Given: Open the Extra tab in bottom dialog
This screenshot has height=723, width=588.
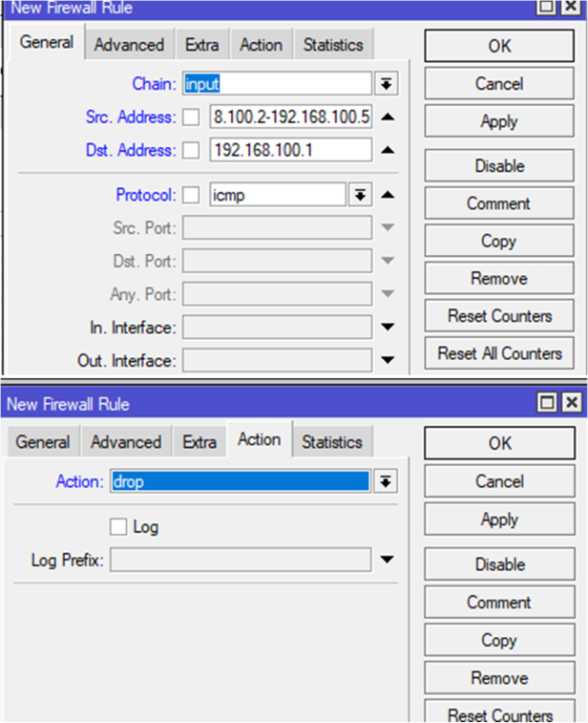Looking at the screenshot, I should [x=199, y=442].
